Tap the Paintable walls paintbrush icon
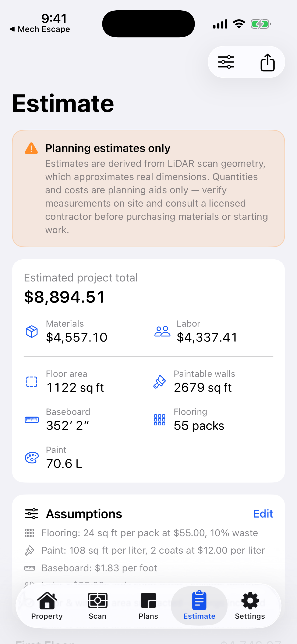This screenshot has height=644, width=297. pyautogui.click(x=160, y=382)
